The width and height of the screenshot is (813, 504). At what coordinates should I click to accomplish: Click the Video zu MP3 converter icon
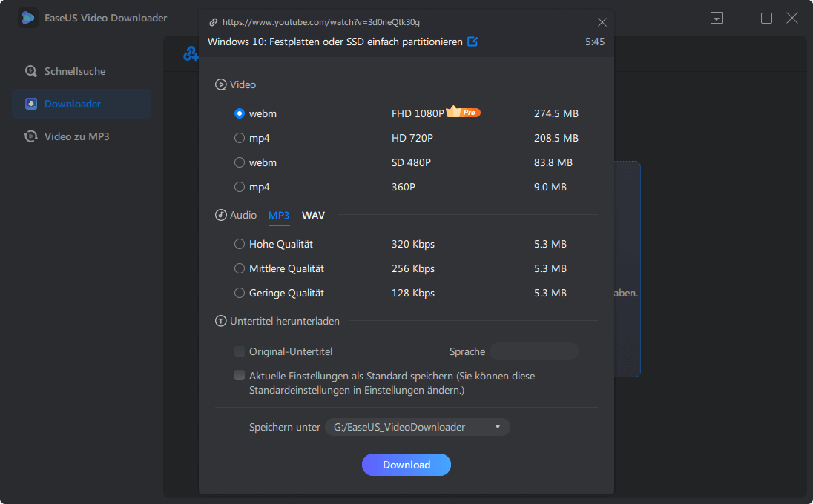pos(31,137)
